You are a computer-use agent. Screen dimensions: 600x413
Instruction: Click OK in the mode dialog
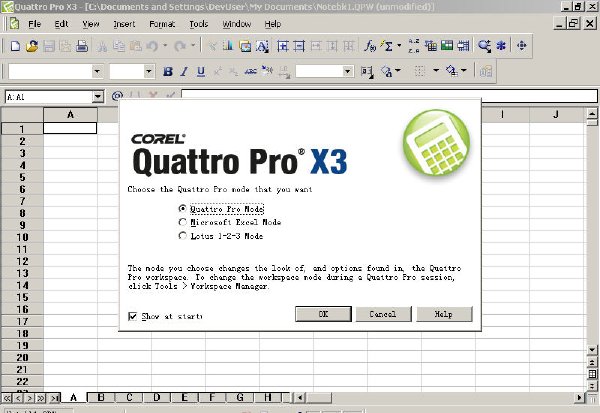point(323,314)
